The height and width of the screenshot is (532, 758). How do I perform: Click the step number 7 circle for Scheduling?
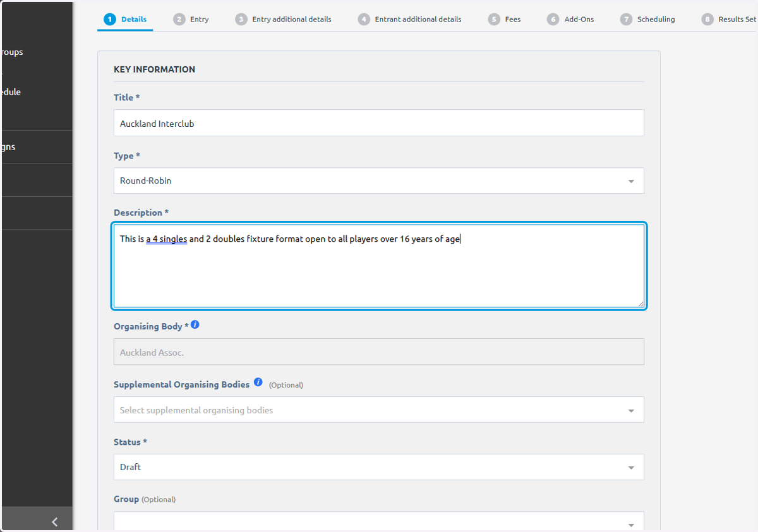(626, 20)
